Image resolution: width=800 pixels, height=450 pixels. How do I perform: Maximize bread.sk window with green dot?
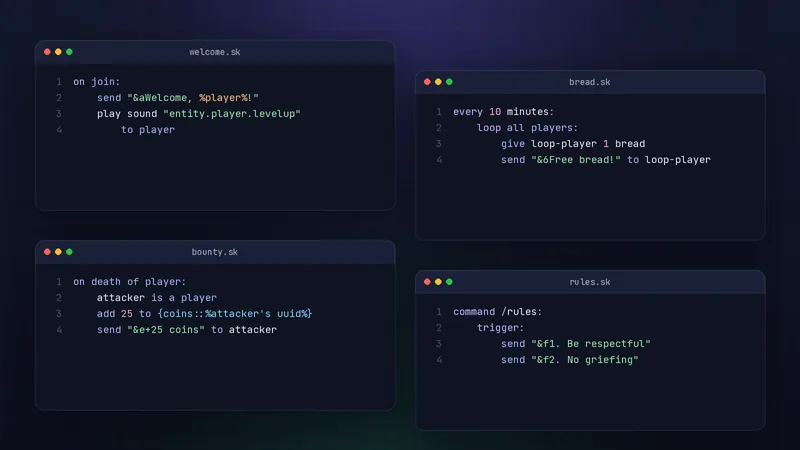tap(449, 82)
